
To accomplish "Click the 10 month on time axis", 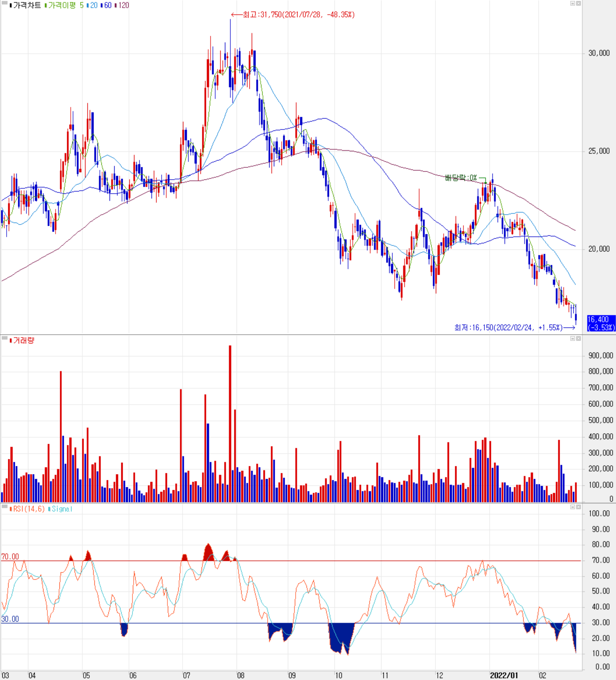I will [339, 675].
